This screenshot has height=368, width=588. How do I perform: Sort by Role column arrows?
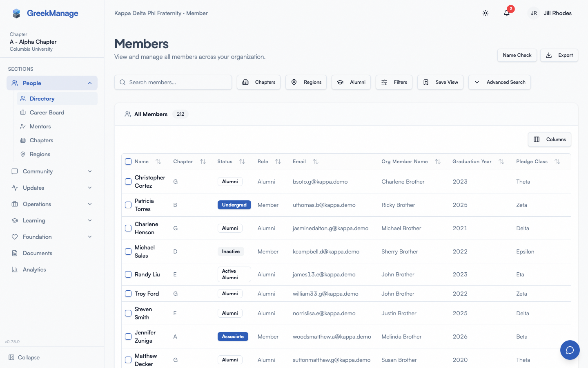pos(278,162)
